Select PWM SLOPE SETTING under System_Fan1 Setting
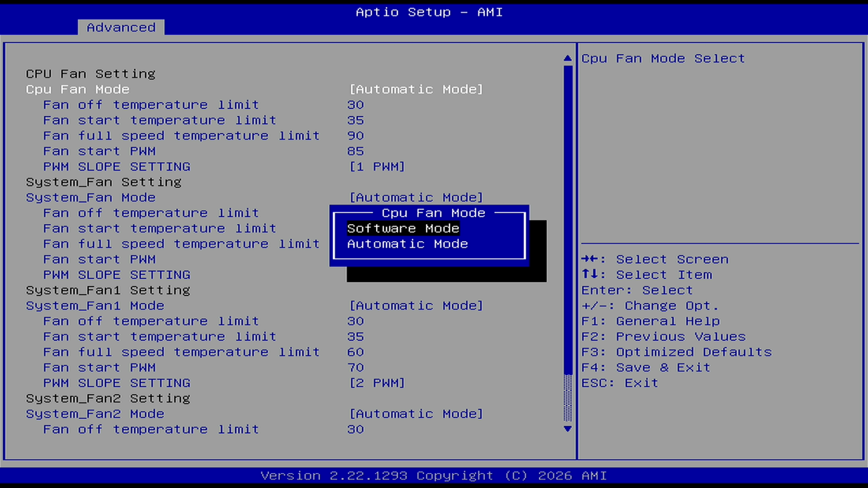The image size is (868, 488). [117, 383]
